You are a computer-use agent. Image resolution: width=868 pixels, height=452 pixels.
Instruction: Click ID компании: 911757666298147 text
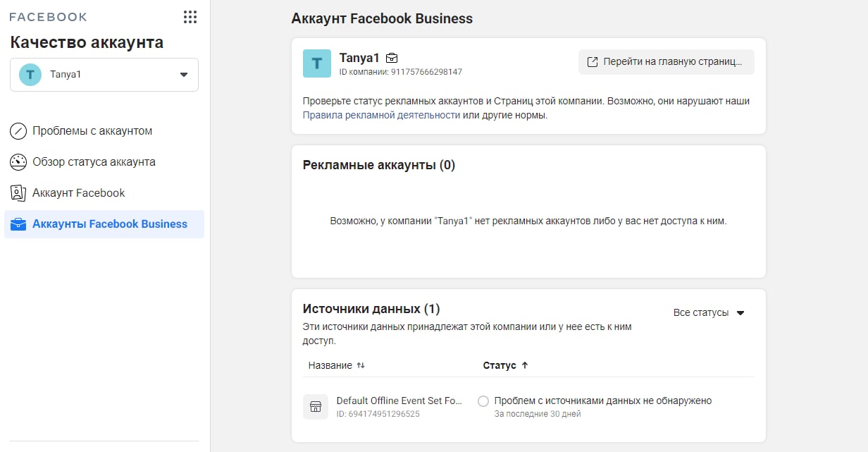(401, 72)
